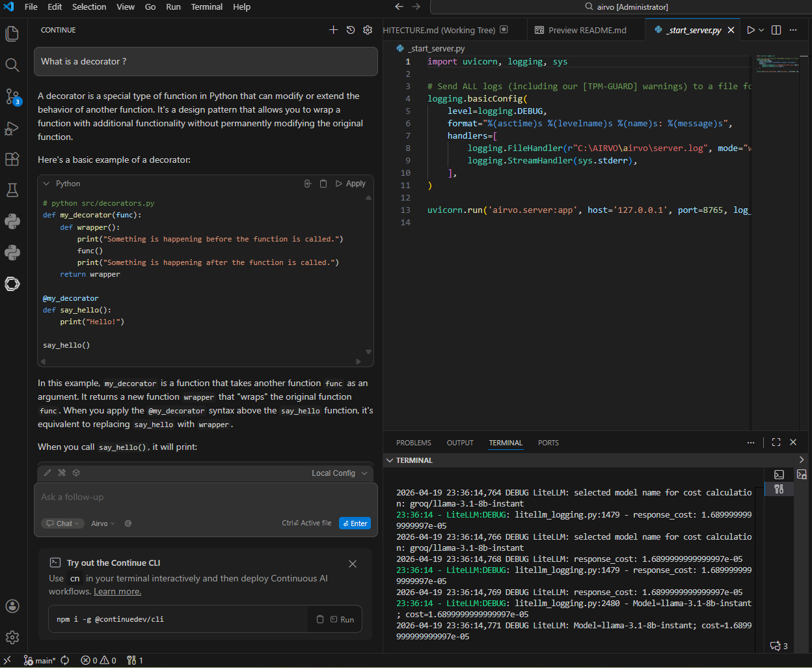The height and width of the screenshot is (668, 812).
Task: Switch to the OUTPUT panel tab
Action: click(x=460, y=443)
